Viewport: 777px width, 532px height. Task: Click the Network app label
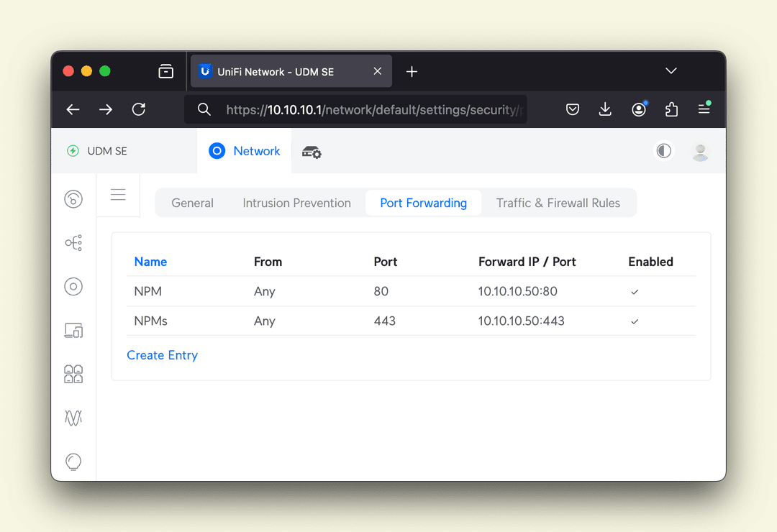[257, 151]
